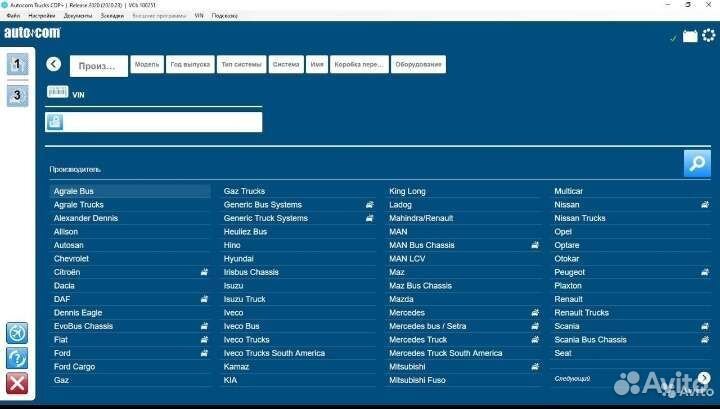
Task: Open the Закладки menu
Action: [x=112, y=16]
